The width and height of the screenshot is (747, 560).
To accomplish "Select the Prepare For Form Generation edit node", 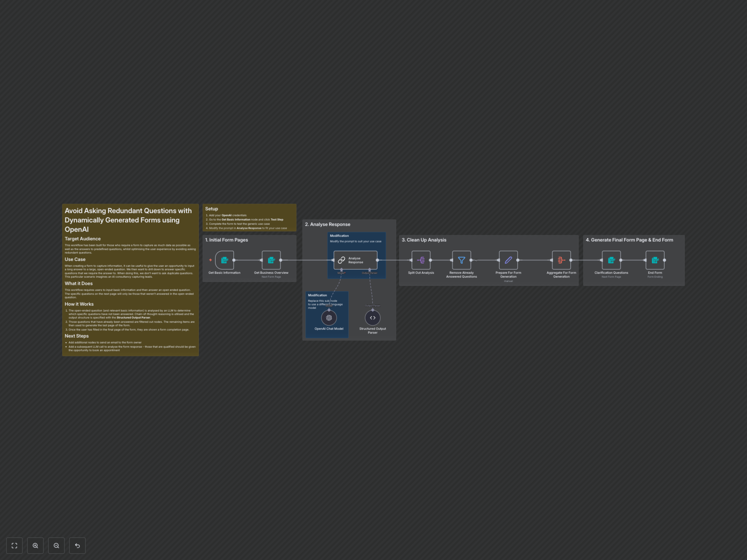I will 508,260.
